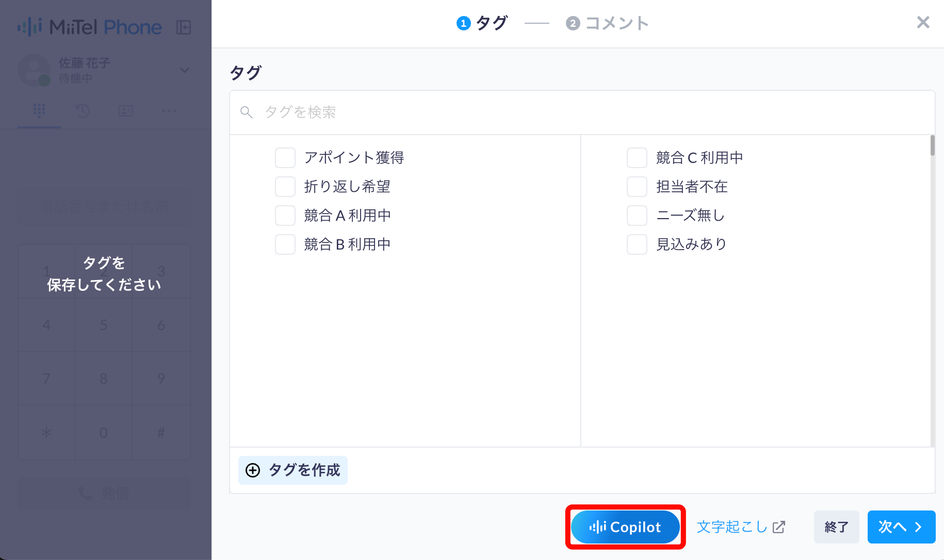
Task: Enable the 見込みあり tag checkbox
Action: pyautogui.click(x=637, y=244)
